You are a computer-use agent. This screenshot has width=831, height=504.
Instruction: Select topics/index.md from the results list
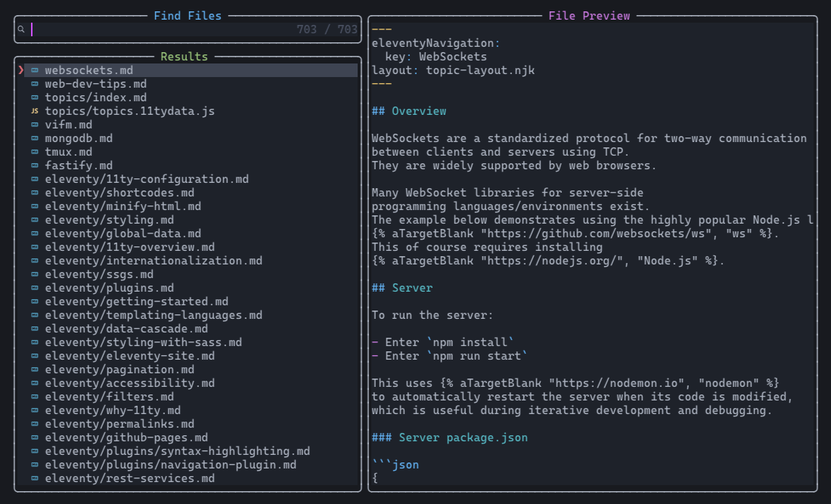tap(95, 97)
